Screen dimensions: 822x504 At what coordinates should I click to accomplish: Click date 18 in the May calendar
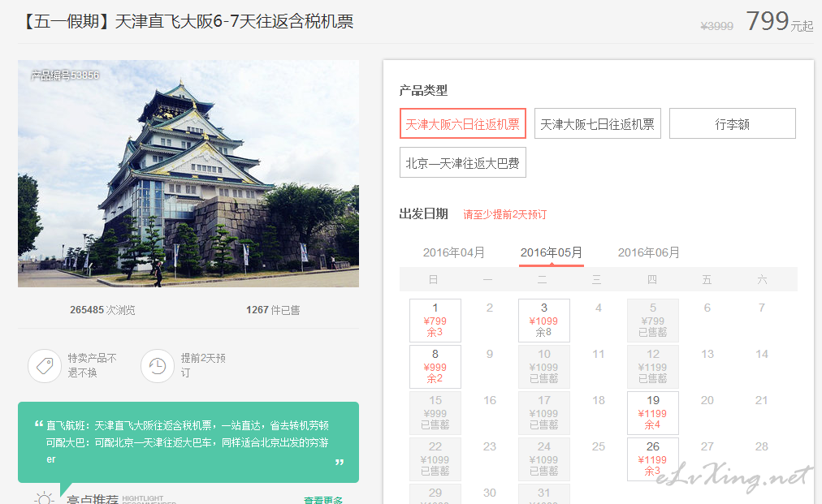[598, 400]
